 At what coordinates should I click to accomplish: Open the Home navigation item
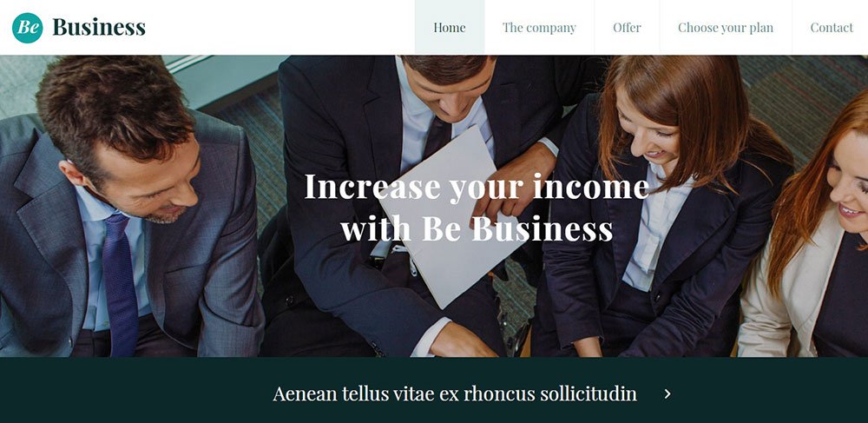450,27
